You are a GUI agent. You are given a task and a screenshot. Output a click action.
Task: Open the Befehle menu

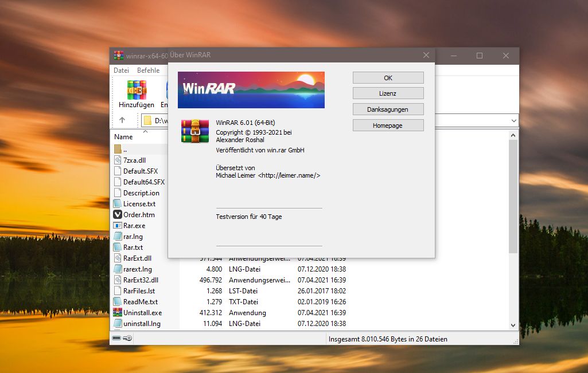[148, 70]
